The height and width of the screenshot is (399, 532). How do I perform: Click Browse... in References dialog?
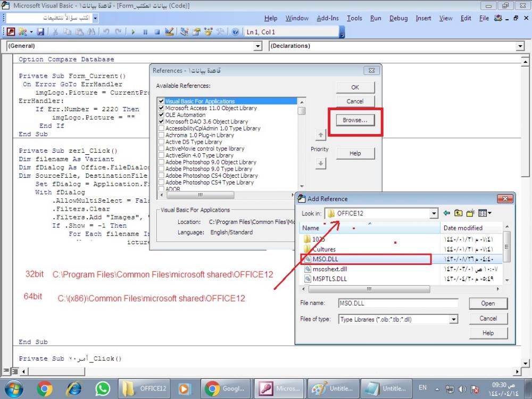tap(355, 120)
